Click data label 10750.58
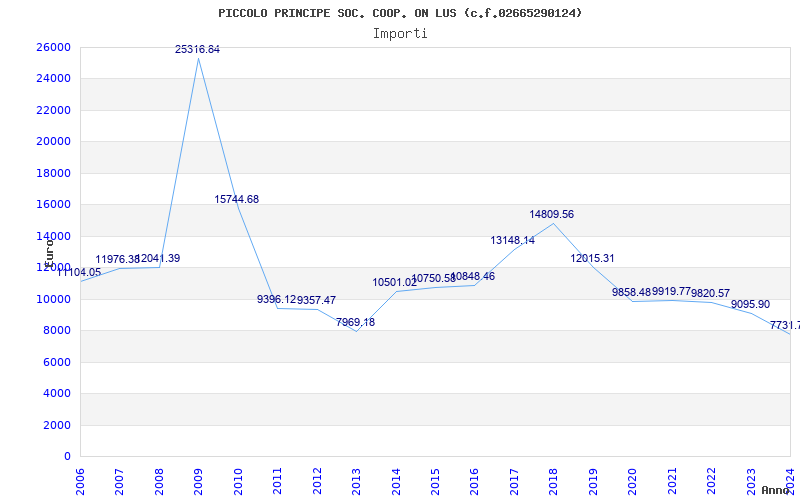 pos(434,279)
